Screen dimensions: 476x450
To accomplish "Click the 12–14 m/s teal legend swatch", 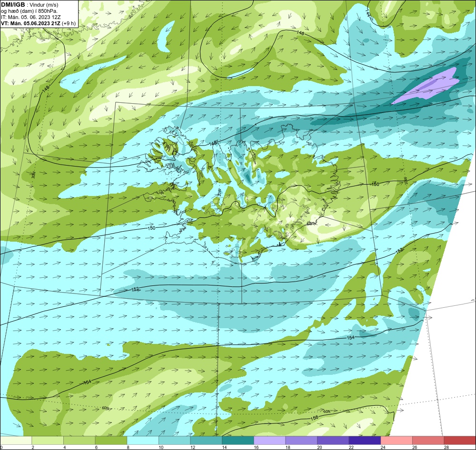I will (206, 440).
